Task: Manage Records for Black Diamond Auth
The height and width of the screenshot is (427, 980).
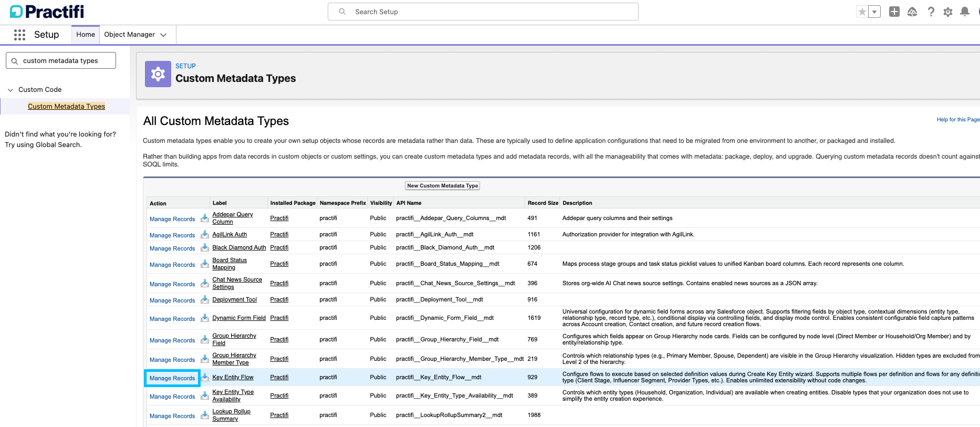Action: [x=172, y=248]
